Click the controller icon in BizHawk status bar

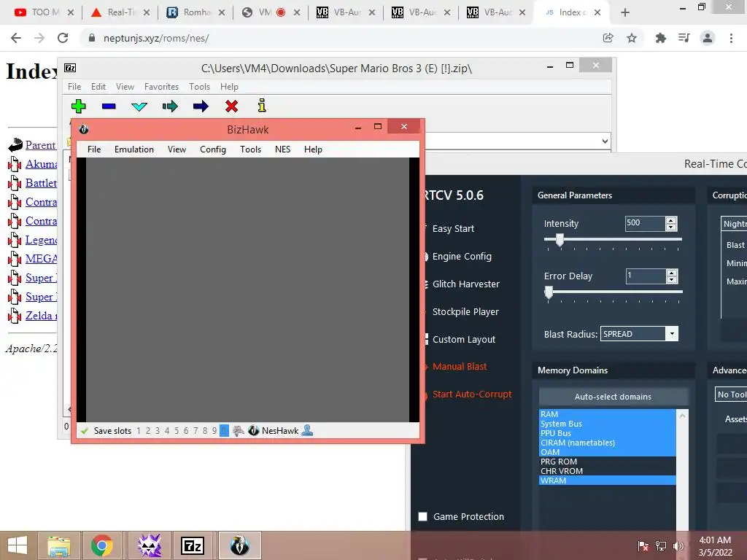(x=239, y=430)
